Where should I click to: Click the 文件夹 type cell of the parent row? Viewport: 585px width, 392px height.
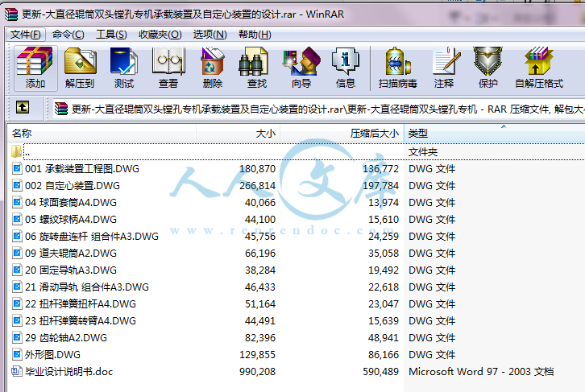tap(423, 151)
